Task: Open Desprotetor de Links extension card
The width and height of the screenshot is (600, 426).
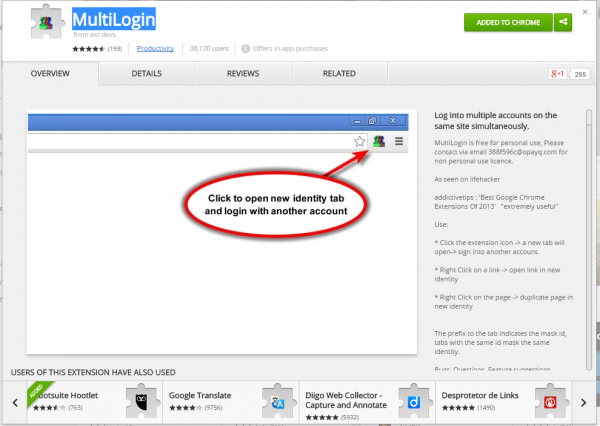Action: [x=504, y=402]
